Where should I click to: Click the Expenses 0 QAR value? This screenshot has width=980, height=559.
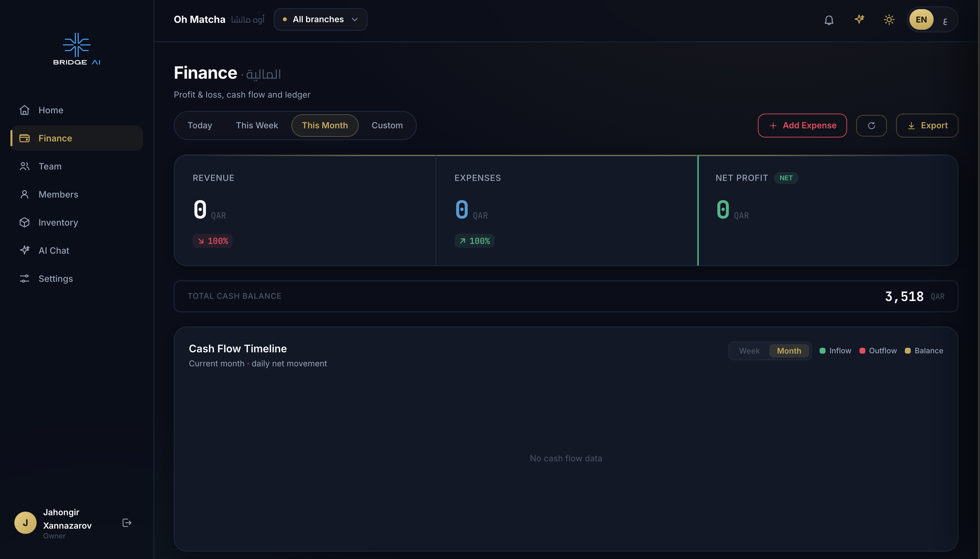click(x=471, y=210)
